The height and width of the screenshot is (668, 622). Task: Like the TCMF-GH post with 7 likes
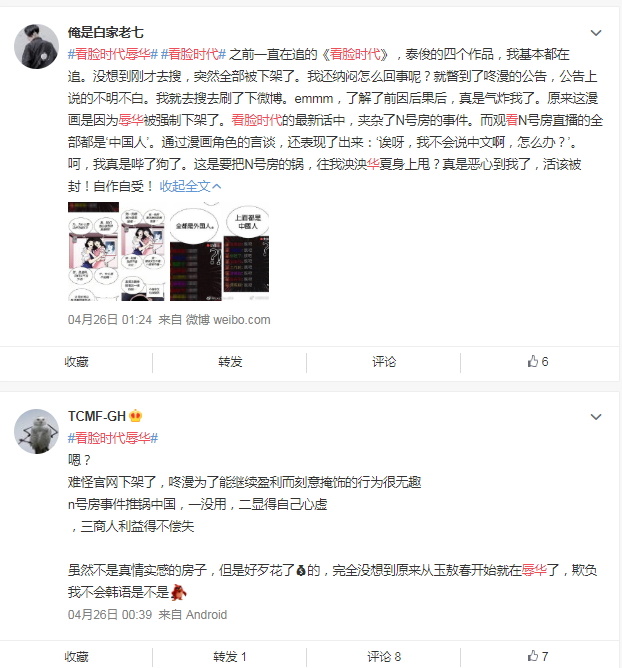tap(538, 656)
